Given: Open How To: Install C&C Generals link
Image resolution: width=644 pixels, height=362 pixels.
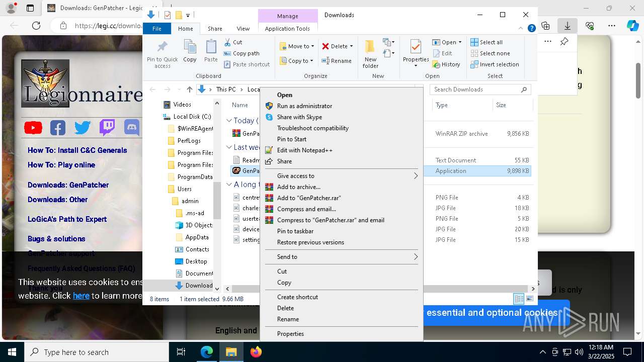Looking at the screenshot, I should coord(77,150).
